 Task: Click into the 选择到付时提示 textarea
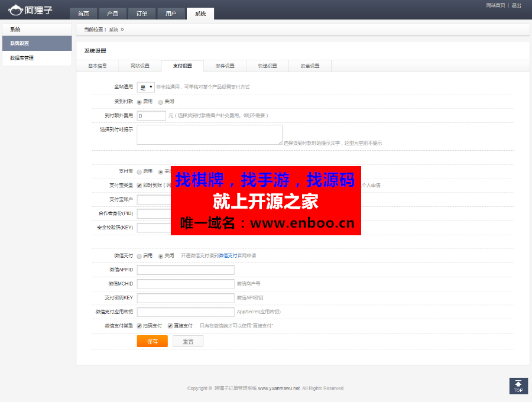click(210, 135)
